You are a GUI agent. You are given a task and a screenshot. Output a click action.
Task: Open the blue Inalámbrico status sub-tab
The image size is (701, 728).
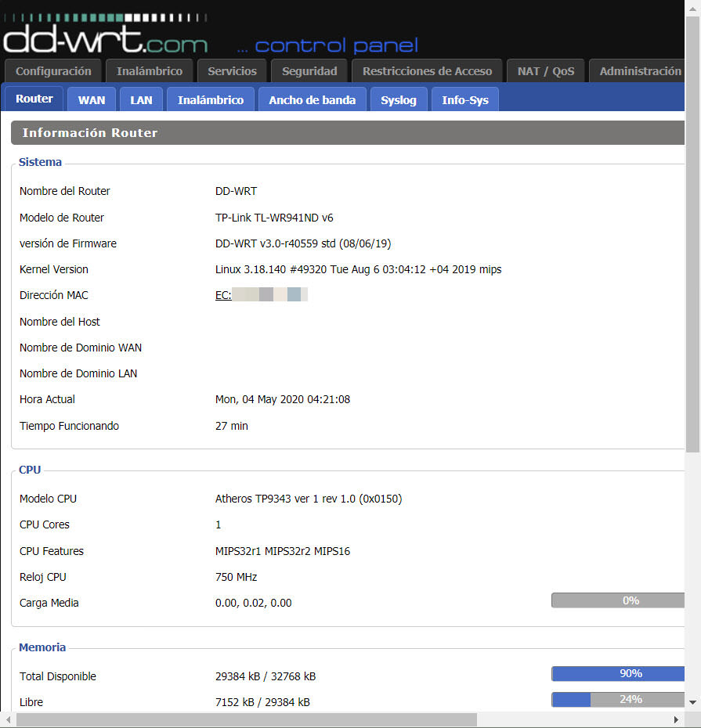click(211, 100)
